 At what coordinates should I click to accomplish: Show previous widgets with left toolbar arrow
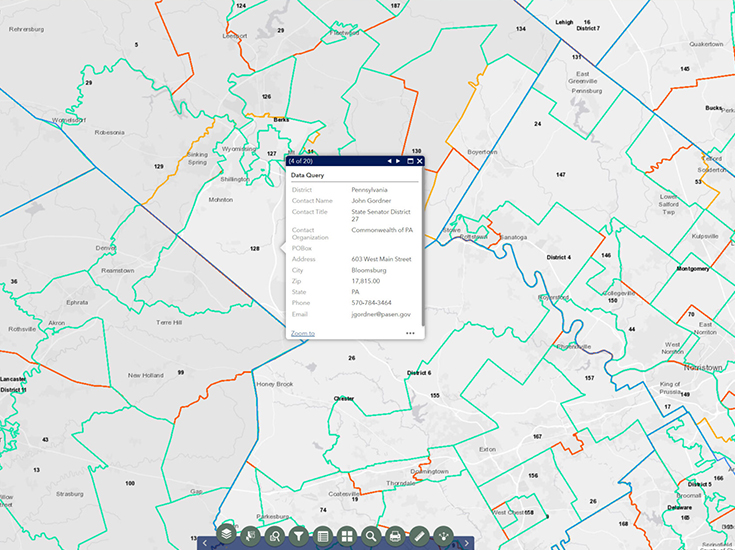[x=205, y=543]
